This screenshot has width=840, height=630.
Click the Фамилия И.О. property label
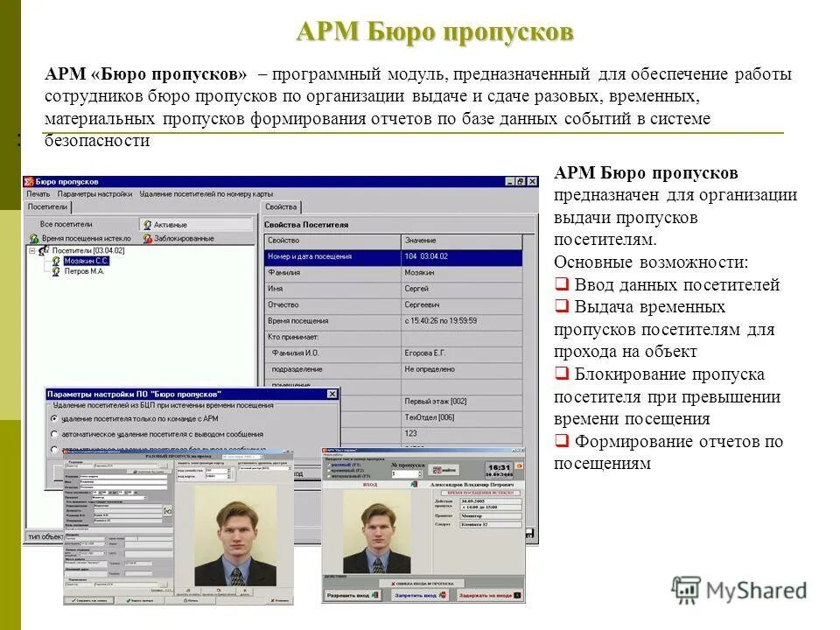click(x=295, y=353)
